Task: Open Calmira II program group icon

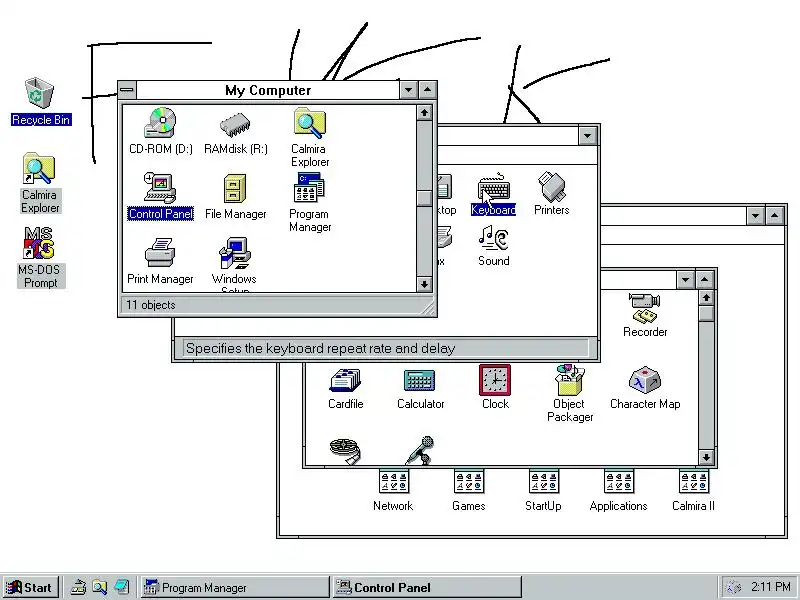Action: click(x=693, y=491)
